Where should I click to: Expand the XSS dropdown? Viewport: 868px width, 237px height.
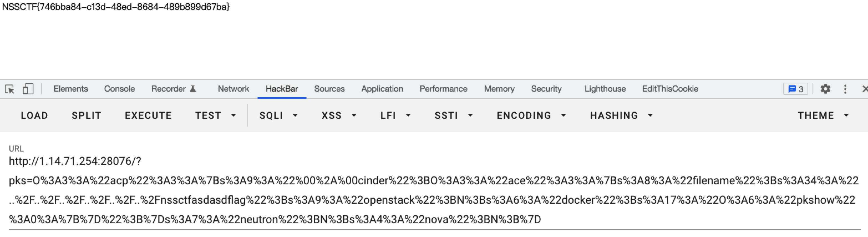(x=339, y=116)
